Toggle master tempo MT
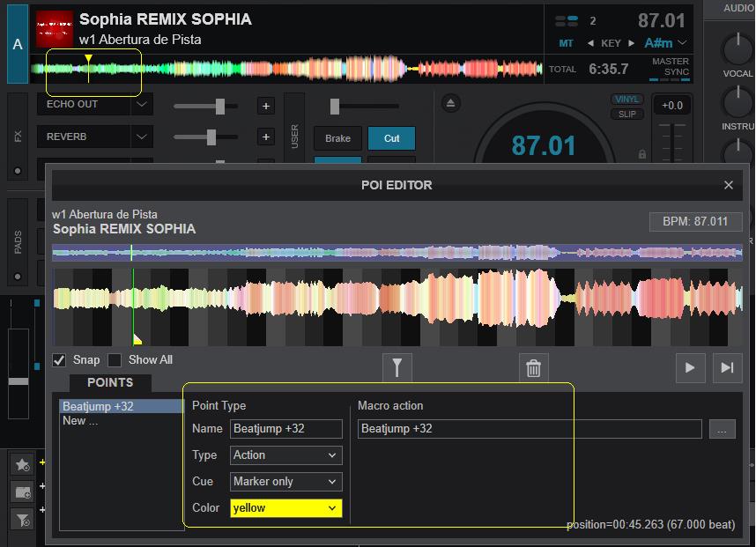756x547 pixels. [x=566, y=43]
